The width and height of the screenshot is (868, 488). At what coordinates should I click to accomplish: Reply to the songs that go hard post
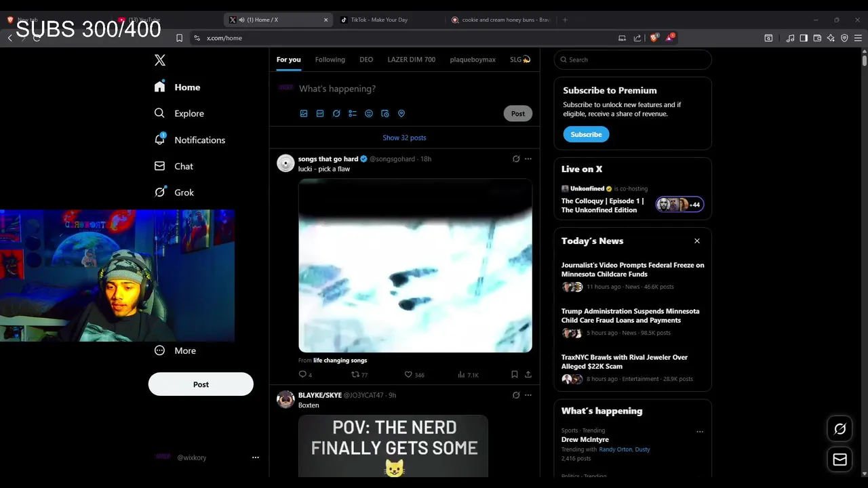pos(305,374)
